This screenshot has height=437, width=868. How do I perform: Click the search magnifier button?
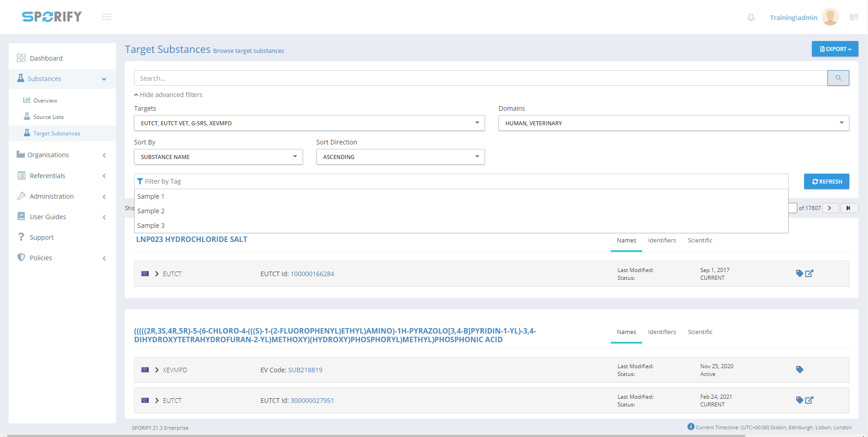[x=838, y=78]
